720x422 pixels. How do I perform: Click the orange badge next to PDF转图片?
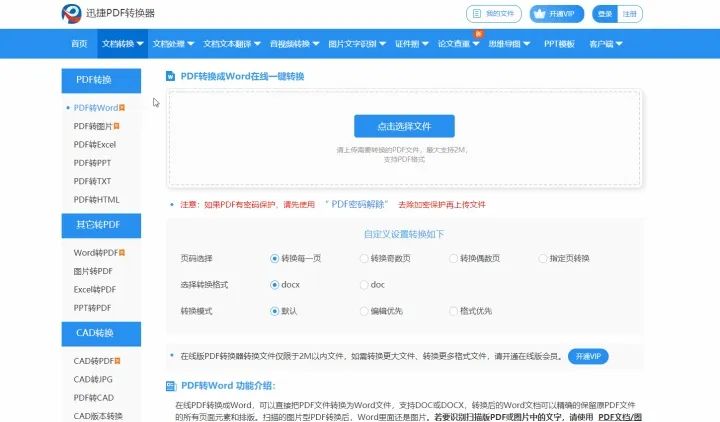click(x=117, y=126)
